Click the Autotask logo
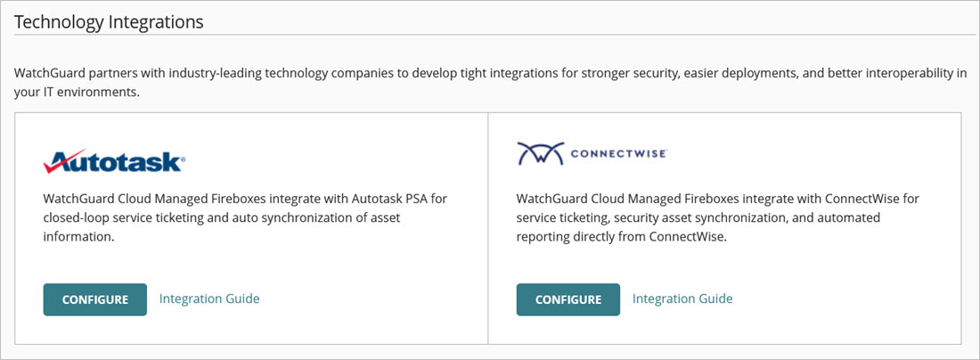Image resolution: width=980 pixels, height=360 pixels. point(114,160)
